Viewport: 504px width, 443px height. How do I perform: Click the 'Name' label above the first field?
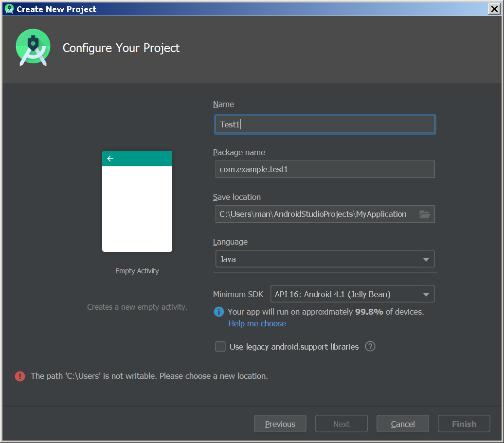(223, 105)
